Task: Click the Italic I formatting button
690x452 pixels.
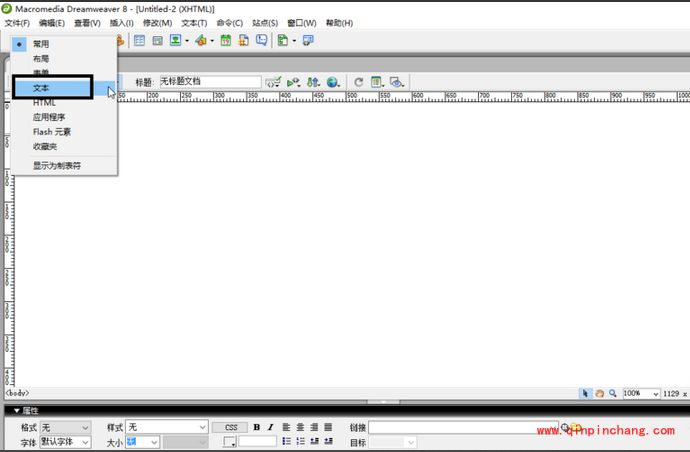Action: 270,427
